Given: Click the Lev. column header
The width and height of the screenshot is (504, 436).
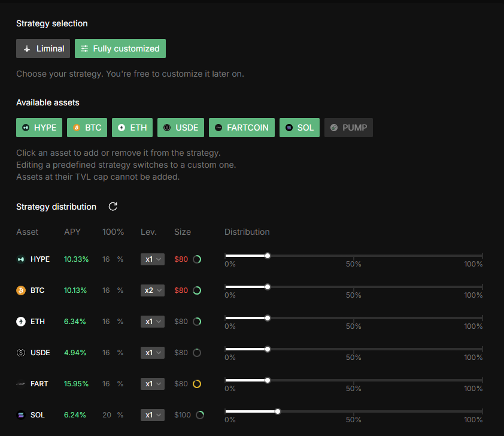Looking at the screenshot, I should click(x=148, y=232).
